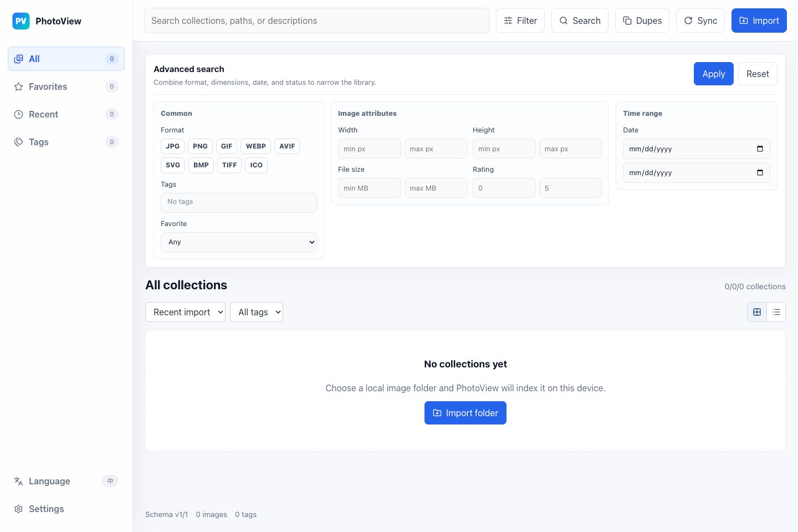Click the Search button in toolbar
The width and height of the screenshot is (798, 532).
point(580,21)
